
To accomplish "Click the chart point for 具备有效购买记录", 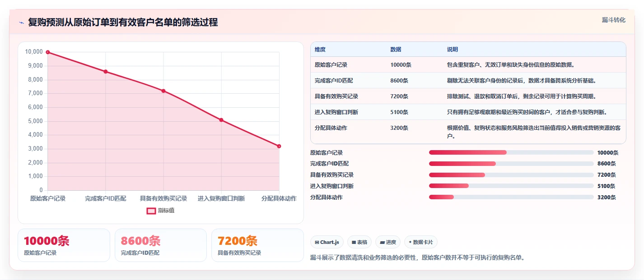I will pyautogui.click(x=163, y=91).
